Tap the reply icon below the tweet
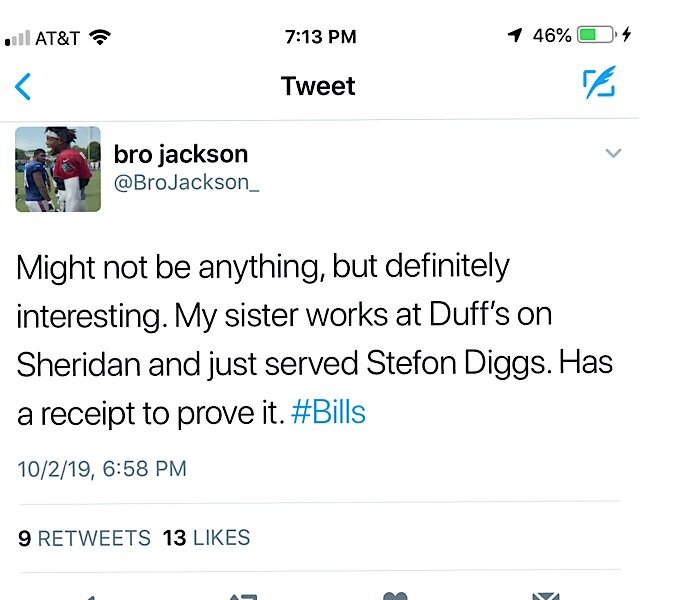 (89, 597)
